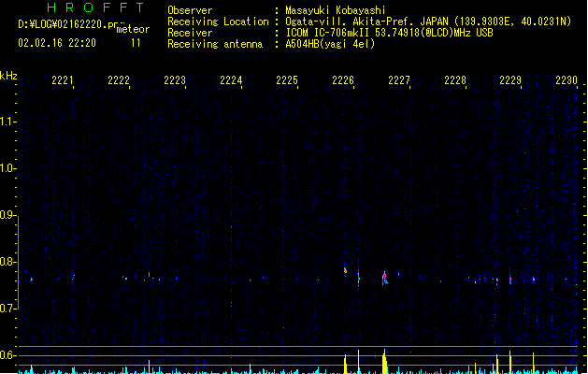Click time marker 2229
This screenshot has height=374, width=588.
(510, 80)
